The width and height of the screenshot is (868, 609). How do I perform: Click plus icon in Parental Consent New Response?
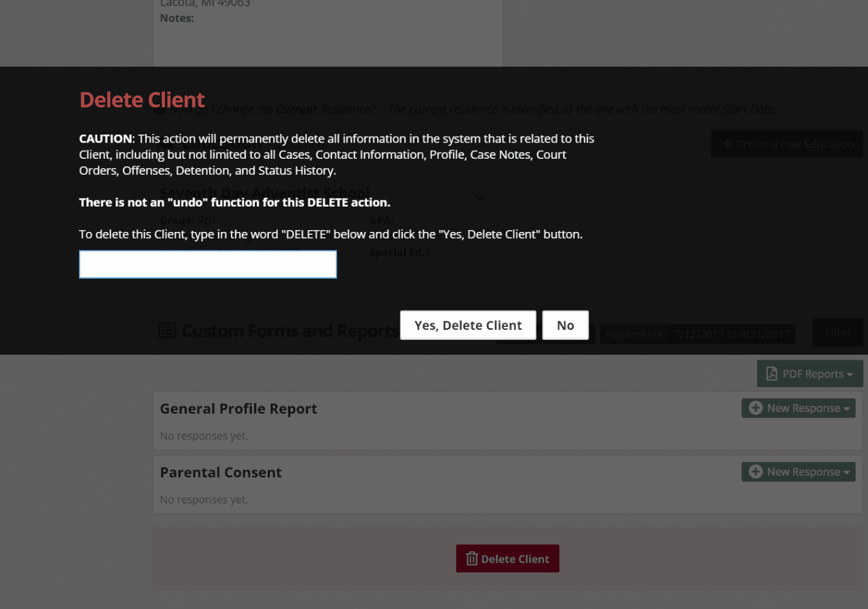755,472
